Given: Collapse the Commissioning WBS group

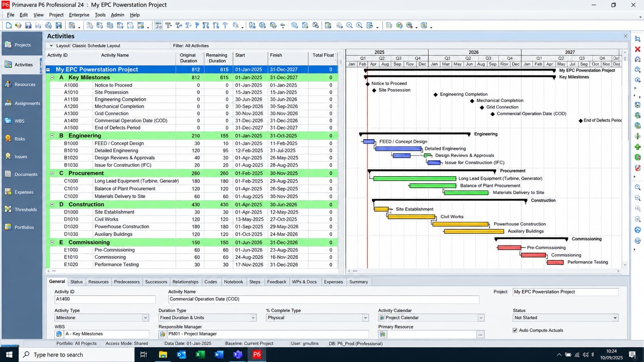Looking at the screenshot, I should click(x=52, y=242).
